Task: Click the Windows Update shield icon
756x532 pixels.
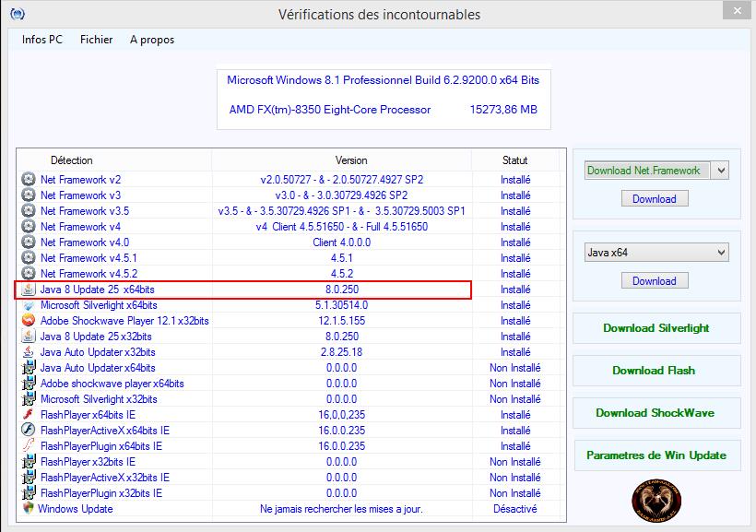Action: click(29, 508)
